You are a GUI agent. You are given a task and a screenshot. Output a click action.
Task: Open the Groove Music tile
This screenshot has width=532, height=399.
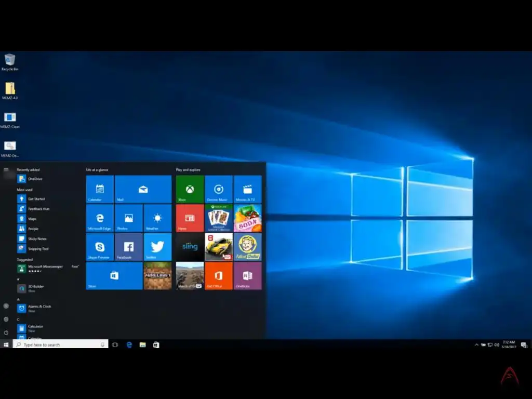pyautogui.click(x=219, y=189)
